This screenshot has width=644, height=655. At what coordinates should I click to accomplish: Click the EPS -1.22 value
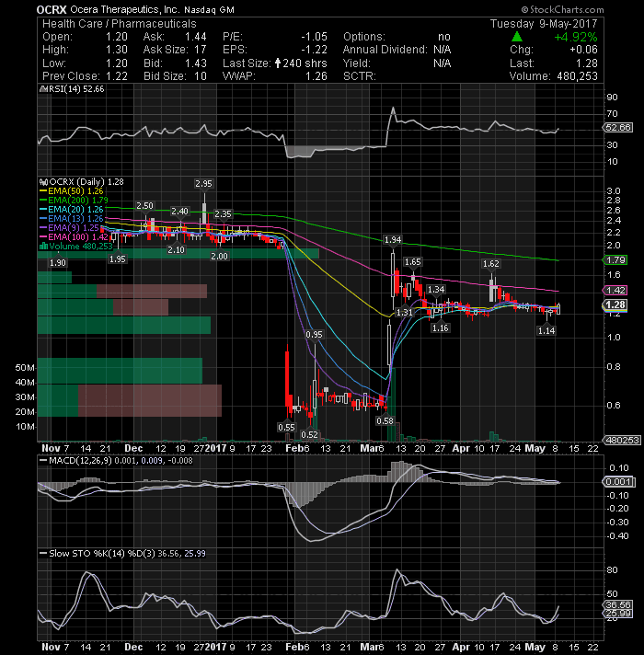click(314, 50)
